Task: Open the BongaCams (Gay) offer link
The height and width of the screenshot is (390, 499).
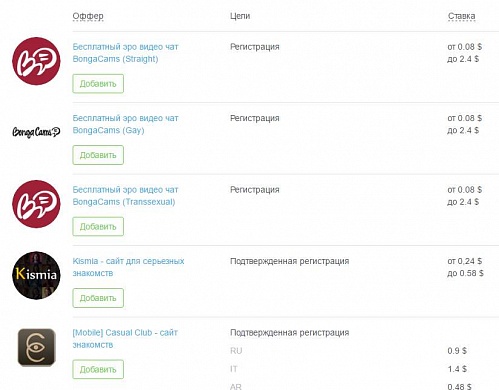Action: 125,124
